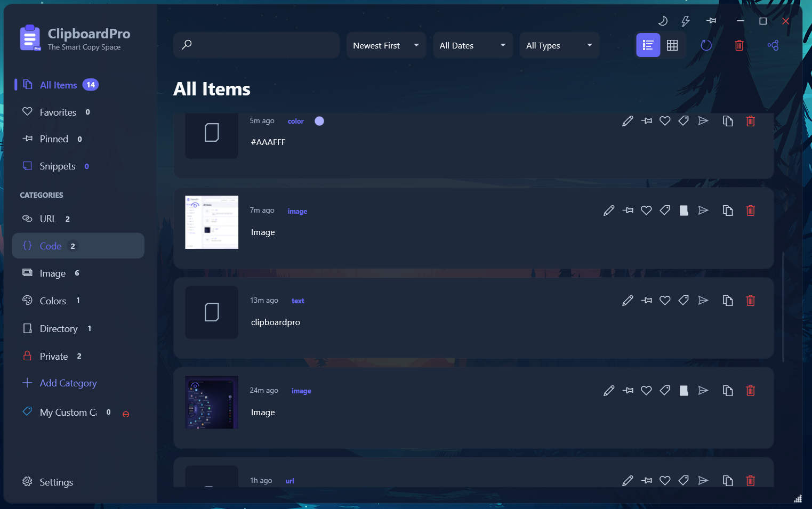Select the Colors category
This screenshot has width=812, height=509.
[x=78, y=301]
